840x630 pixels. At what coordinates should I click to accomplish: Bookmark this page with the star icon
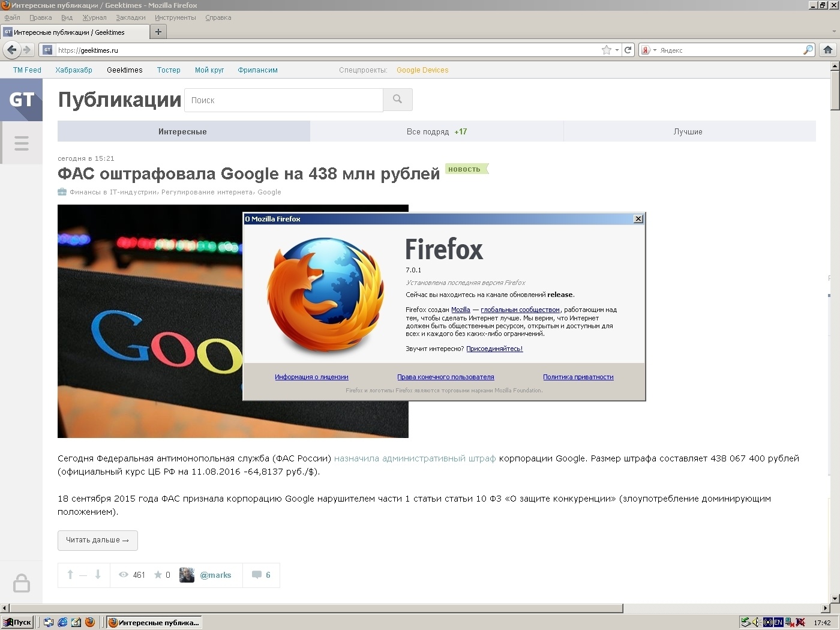(x=606, y=50)
